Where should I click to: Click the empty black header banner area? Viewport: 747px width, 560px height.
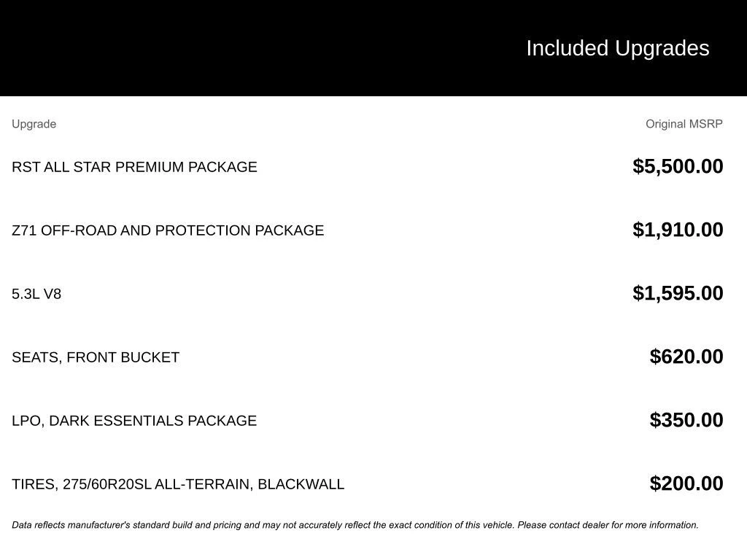tap(219, 48)
